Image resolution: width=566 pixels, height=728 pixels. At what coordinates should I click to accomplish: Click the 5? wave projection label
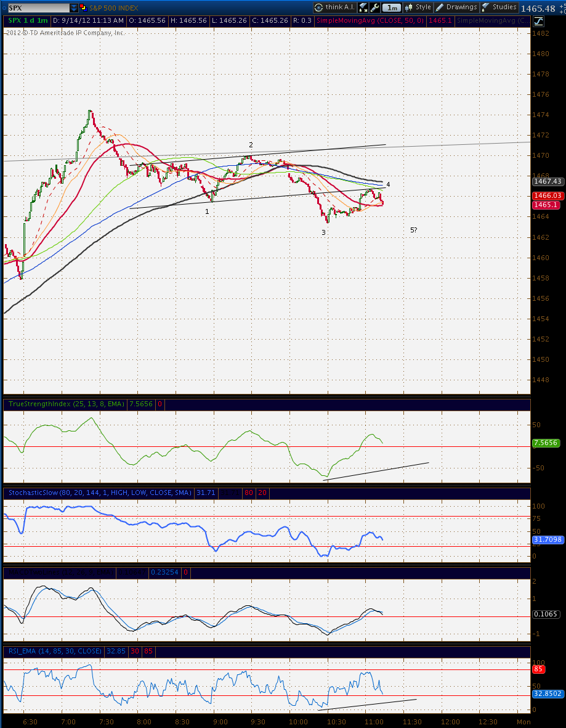click(413, 230)
